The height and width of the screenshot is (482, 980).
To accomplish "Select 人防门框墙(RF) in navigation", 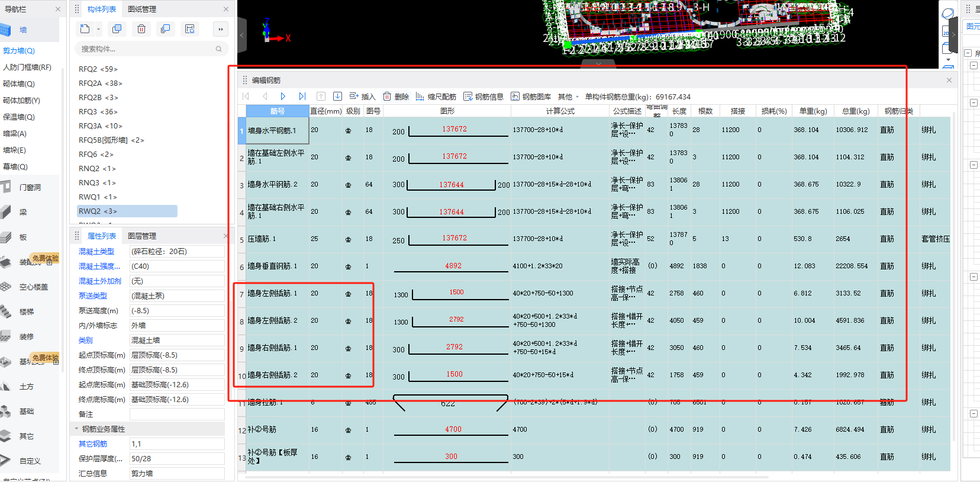I will 27,68.
